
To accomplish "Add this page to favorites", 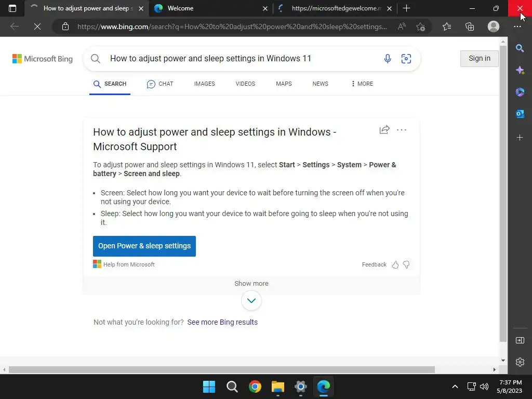I will tap(421, 26).
